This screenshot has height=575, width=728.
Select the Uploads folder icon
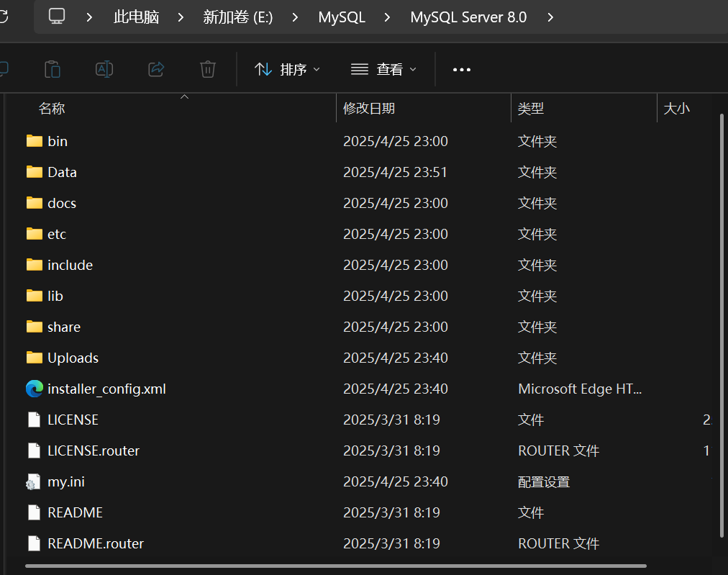35,358
